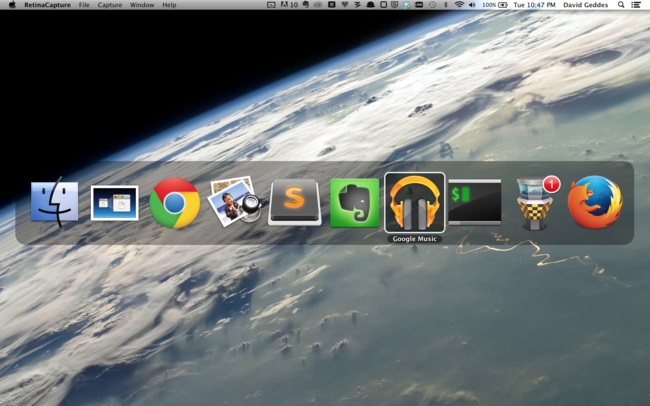Viewport: 650px width, 406px height.
Task: Switch to the Terminal app
Action: click(474, 203)
